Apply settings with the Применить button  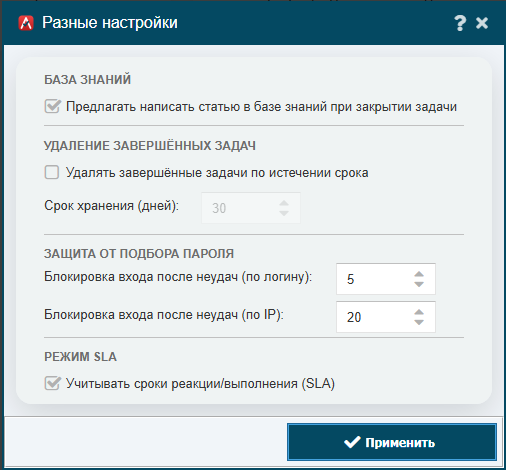pyautogui.click(x=392, y=442)
